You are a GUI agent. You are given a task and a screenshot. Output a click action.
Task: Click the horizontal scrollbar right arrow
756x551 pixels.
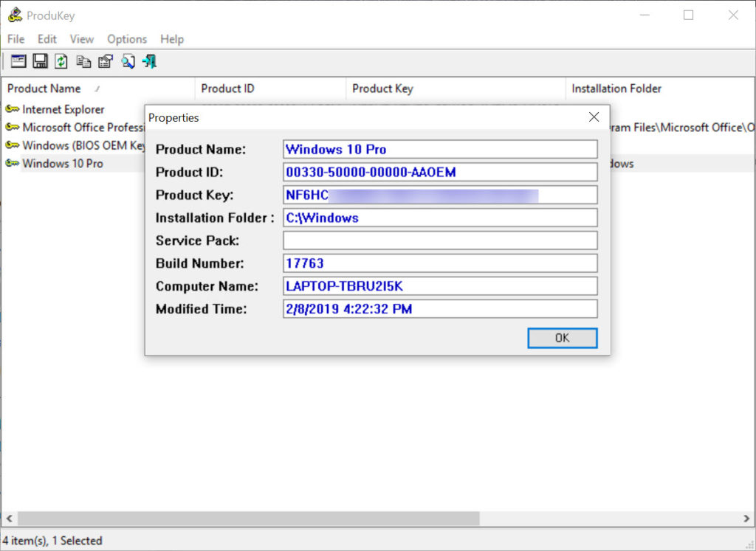[747, 519]
